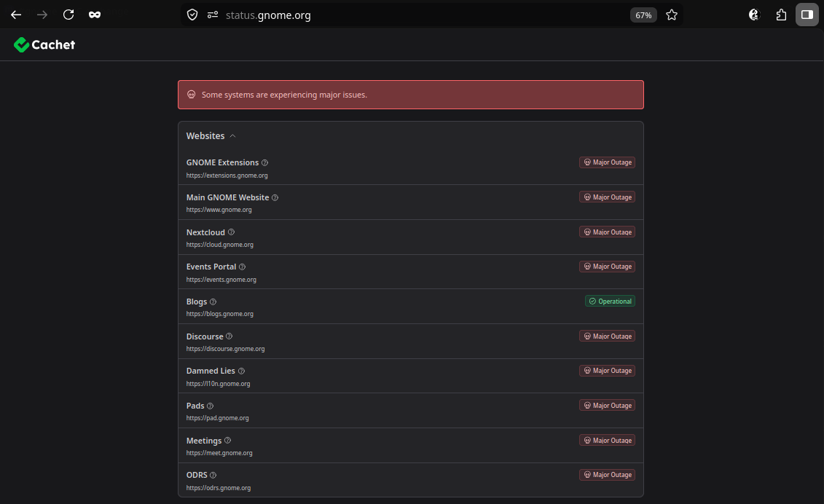Open the Events Portal component name
Screen dimensions: 824x504
click(x=211, y=267)
